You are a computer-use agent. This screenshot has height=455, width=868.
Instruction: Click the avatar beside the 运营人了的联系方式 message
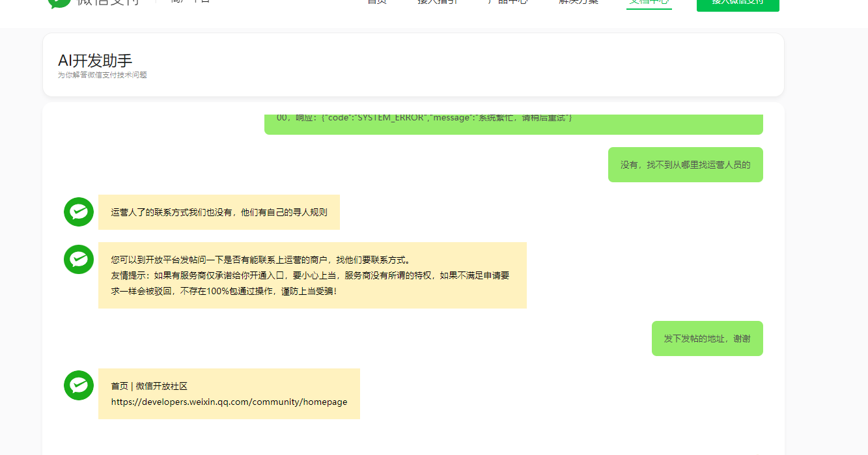click(79, 212)
